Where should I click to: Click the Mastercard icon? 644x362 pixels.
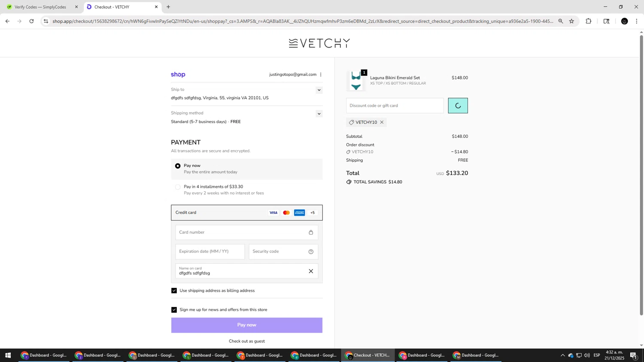pyautogui.click(x=286, y=213)
